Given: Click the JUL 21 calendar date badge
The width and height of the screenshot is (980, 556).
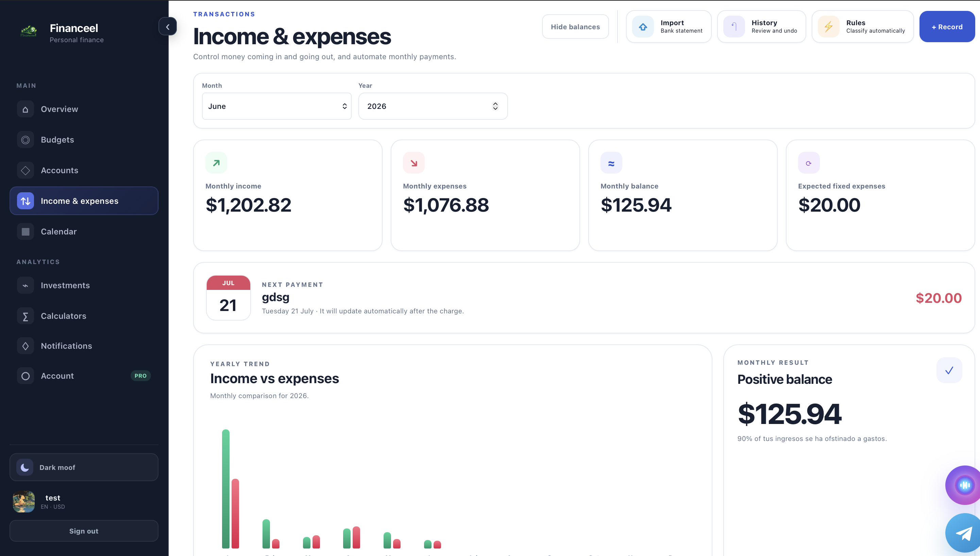Looking at the screenshot, I should point(228,298).
